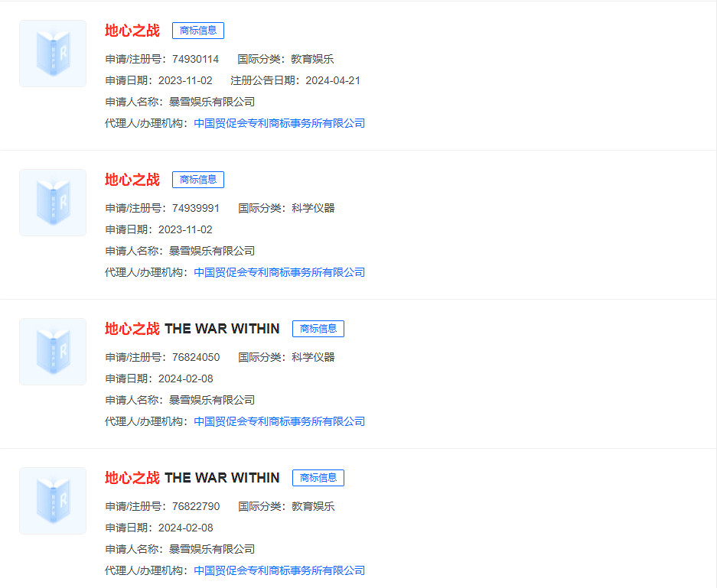717x588 pixels.
Task: Open the second 地心之战 trademark name link
Action: tap(132, 180)
